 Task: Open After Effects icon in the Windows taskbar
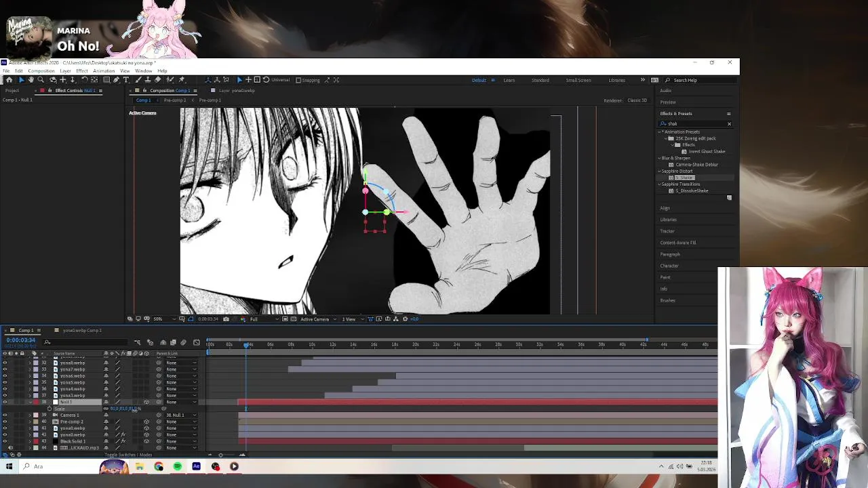197,466
